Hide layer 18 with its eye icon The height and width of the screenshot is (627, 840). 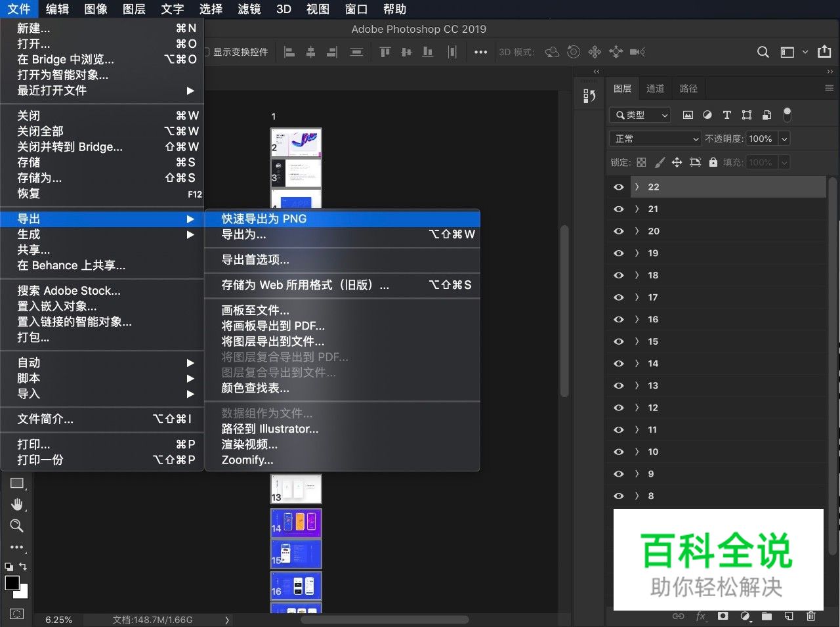[618, 275]
